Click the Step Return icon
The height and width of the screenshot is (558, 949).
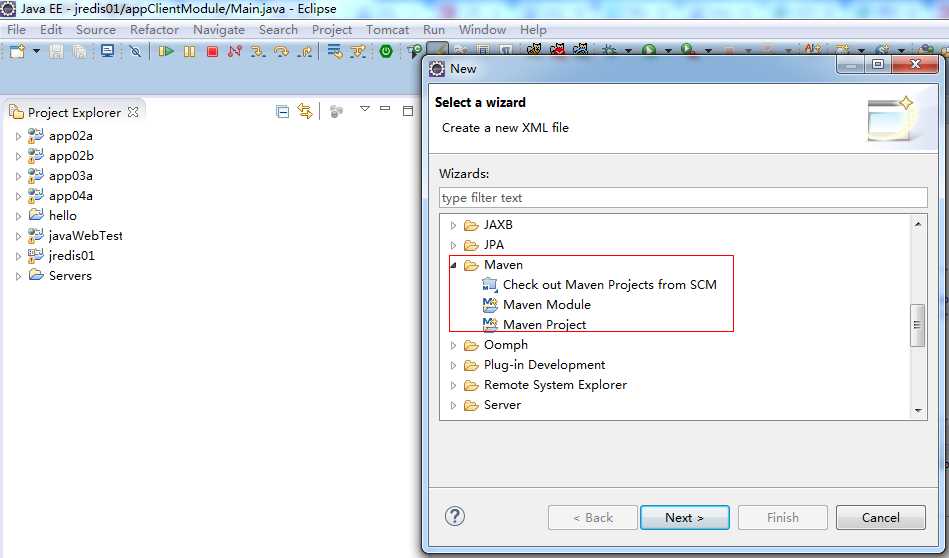pyautogui.click(x=304, y=51)
